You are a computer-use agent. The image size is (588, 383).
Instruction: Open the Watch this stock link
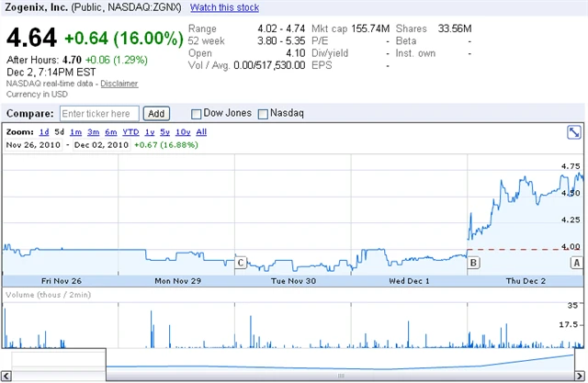point(224,7)
